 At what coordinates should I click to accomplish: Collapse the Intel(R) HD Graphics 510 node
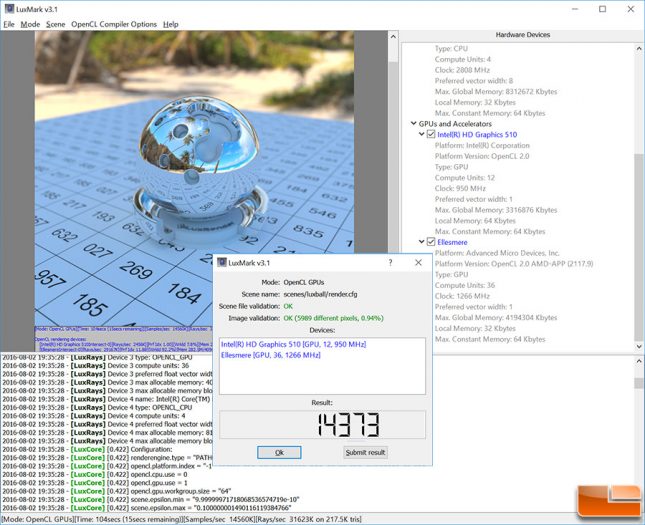point(422,134)
